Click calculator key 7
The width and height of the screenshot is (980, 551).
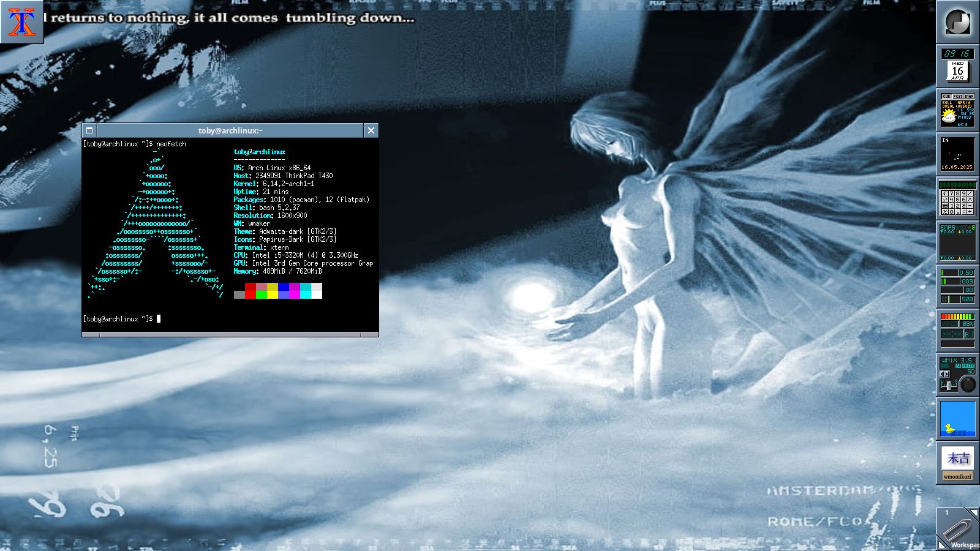click(952, 193)
